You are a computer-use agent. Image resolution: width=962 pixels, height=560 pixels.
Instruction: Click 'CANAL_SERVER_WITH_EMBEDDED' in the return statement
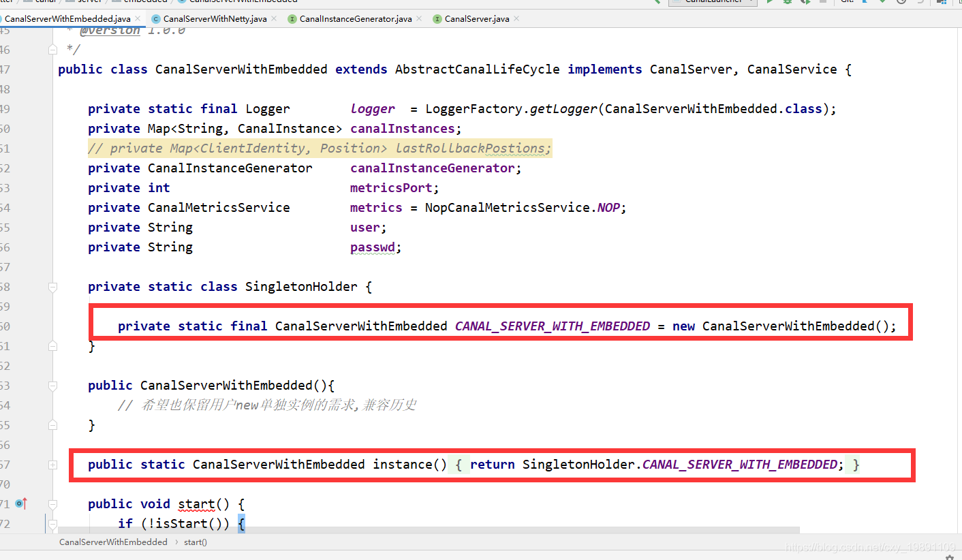click(740, 465)
